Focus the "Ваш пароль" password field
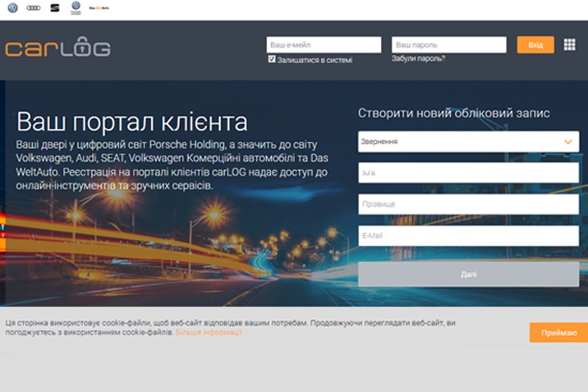Viewport: 588px width, 392px height. (x=449, y=45)
